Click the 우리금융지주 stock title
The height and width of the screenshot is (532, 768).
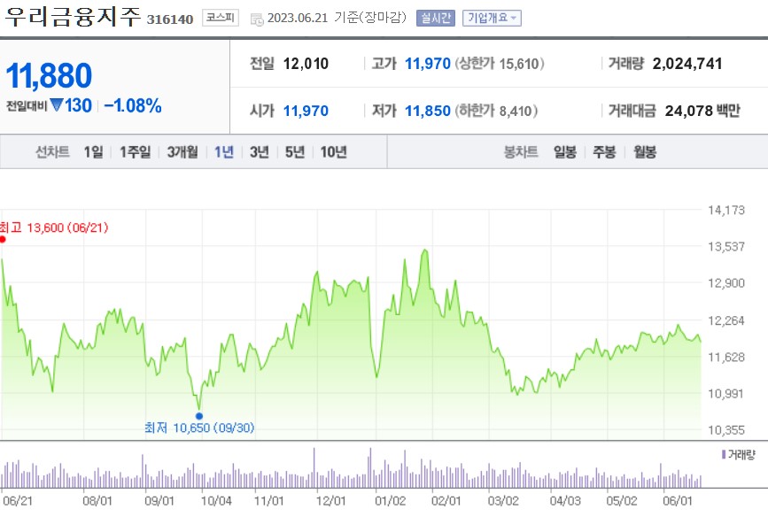coord(73,16)
